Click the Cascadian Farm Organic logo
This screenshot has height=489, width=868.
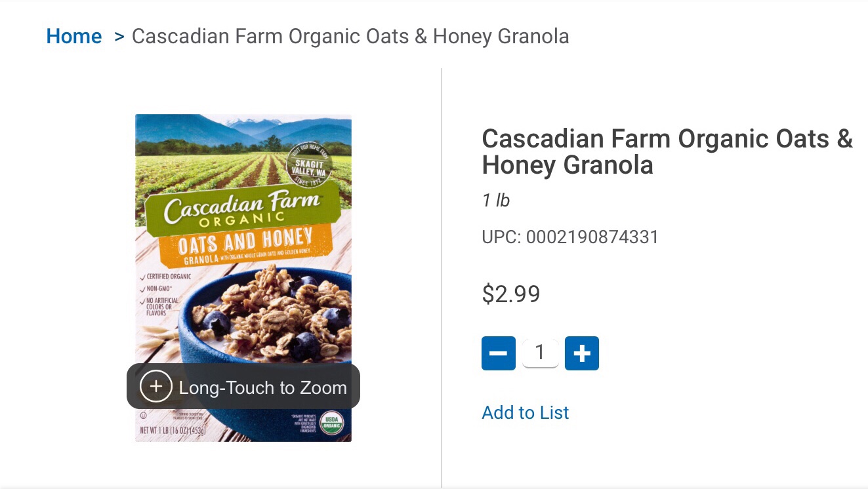click(241, 210)
